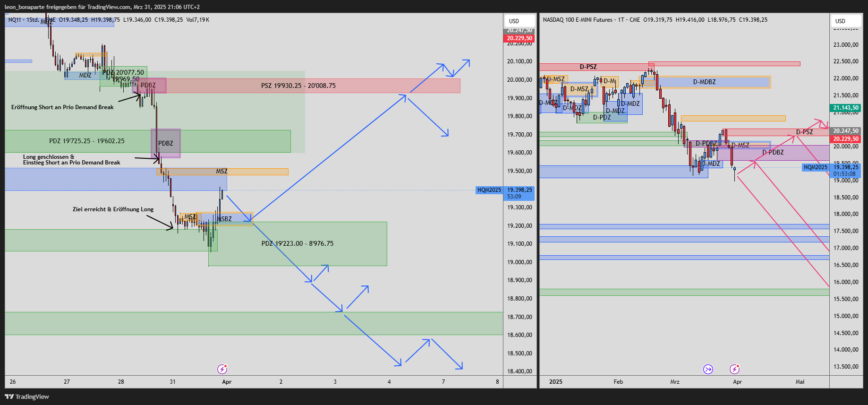Open the lightning event marker near Apr on the daily chart

point(734,369)
